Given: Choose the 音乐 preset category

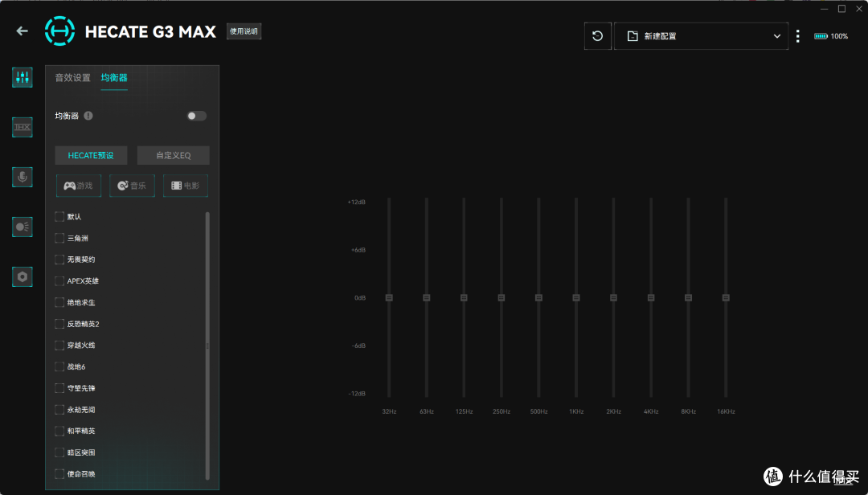Looking at the screenshot, I should point(132,186).
